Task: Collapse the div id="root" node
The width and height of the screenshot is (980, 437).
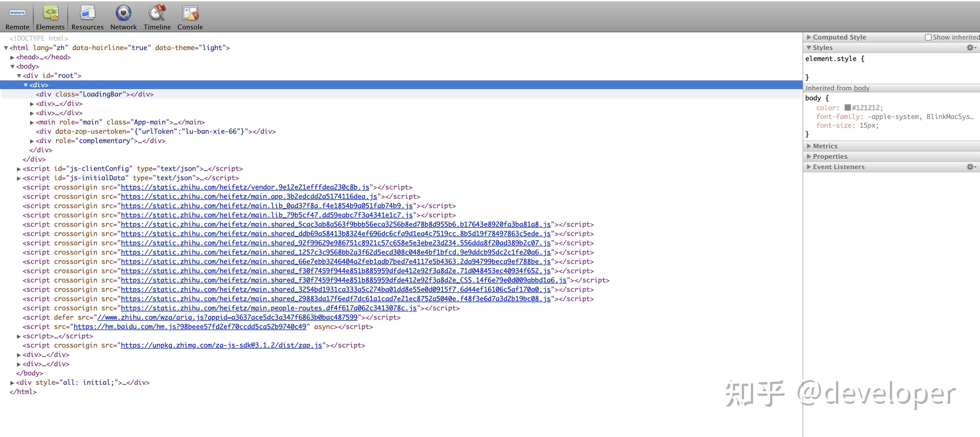Action: click(19, 76)
